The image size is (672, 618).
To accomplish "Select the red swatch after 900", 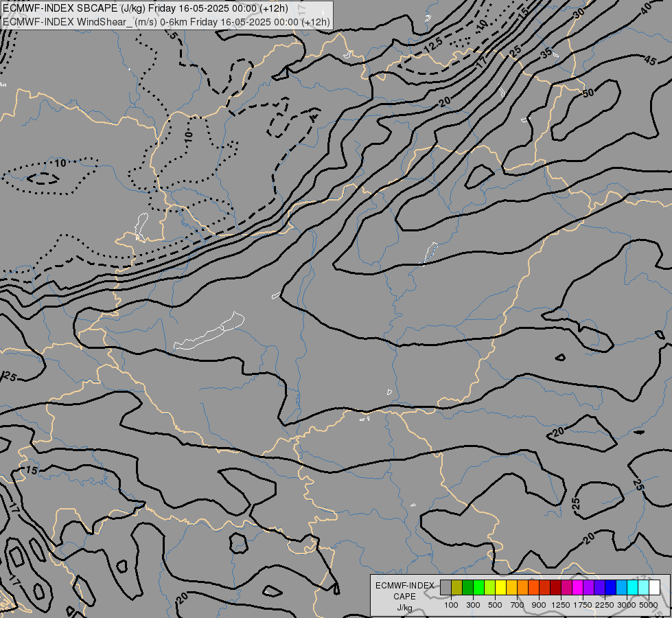I will coord(545,587).
